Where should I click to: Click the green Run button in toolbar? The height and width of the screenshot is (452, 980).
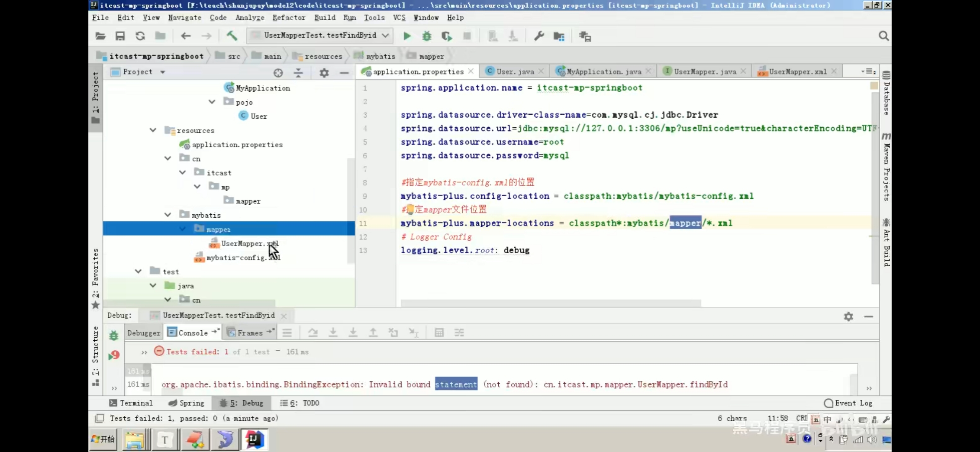pyautogui.click(x=407, y=36)
